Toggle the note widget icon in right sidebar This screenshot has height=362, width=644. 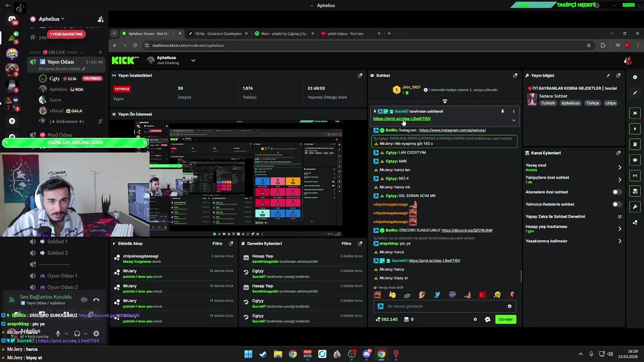click(x=635, y=144)
